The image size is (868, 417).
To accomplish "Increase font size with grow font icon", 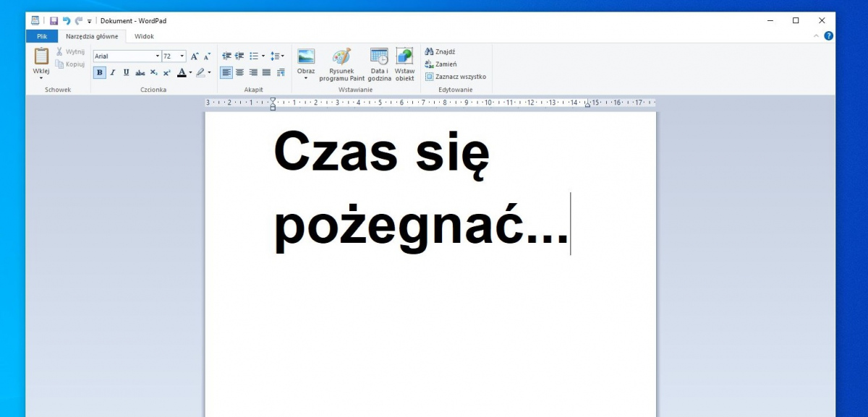I will (195, 56).
